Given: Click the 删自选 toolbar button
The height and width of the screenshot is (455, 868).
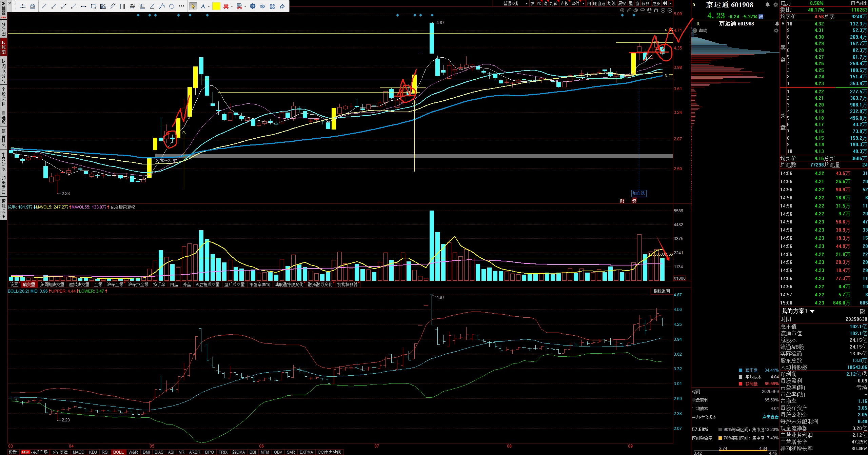Looking at the screenshot, I should pos(599,3).
